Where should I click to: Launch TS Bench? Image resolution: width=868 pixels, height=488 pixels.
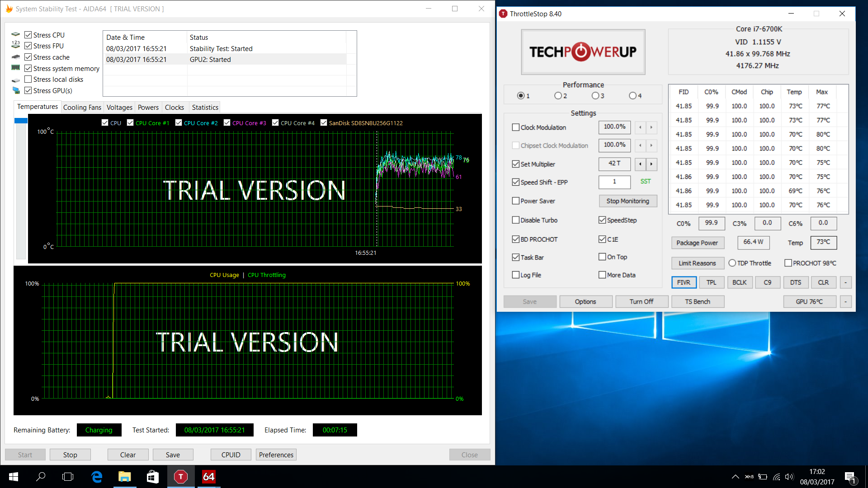pos(698,301)
